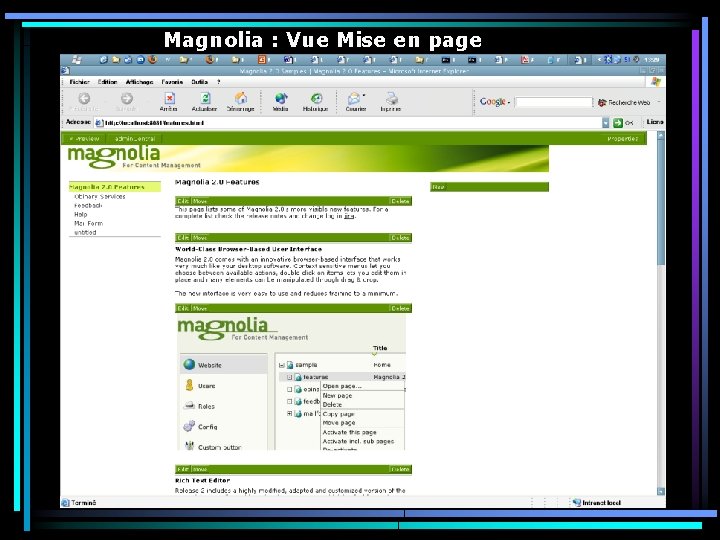The width and height of the screenshot is (720, 540).
Task: Click the Forward arrow browser button
Action: (x=127, y=98)
